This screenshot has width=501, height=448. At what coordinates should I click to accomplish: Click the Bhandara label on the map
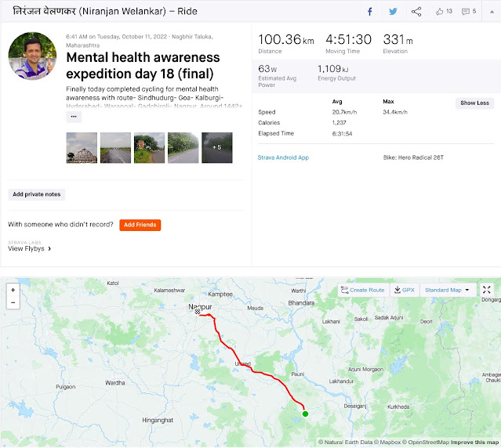tap(301, 303)
